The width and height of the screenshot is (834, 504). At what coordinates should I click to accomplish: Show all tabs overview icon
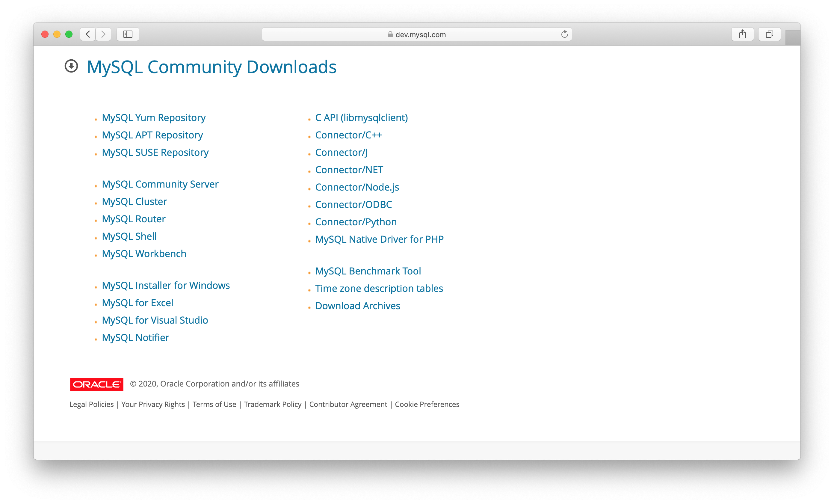[769, 34]
